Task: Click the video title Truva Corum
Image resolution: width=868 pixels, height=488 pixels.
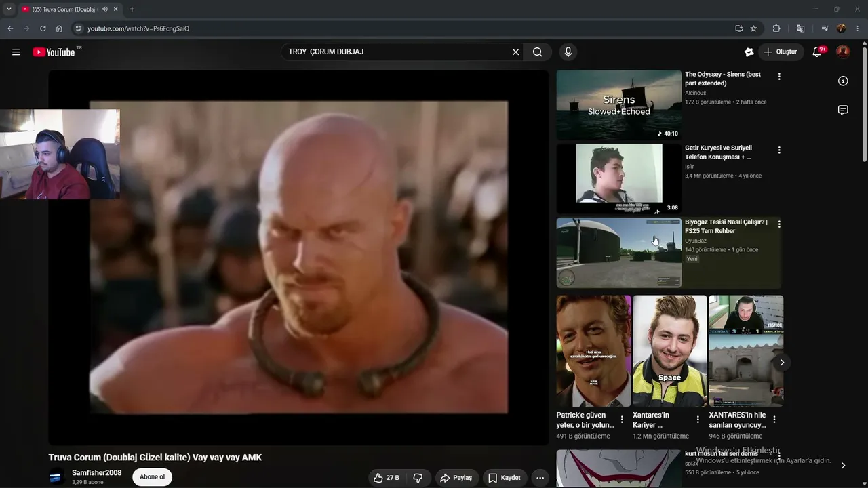Action: pyautogui.click(x=155, y=457)
